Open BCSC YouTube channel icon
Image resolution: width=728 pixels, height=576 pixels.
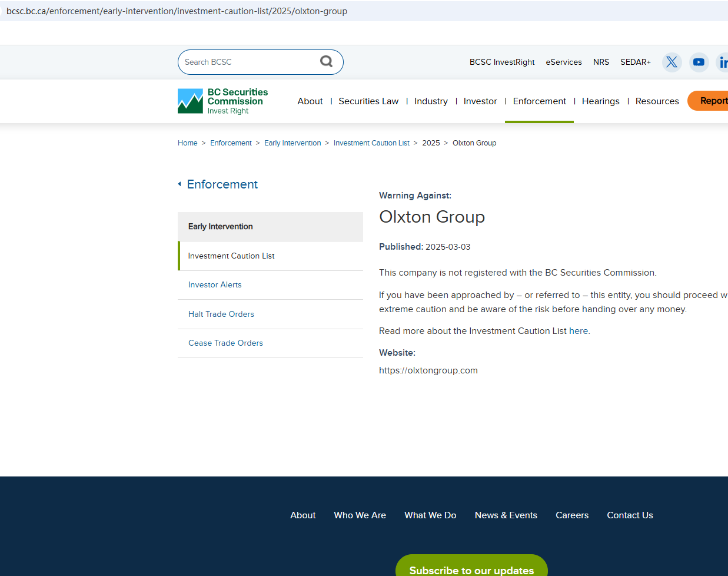[x=699, y=62]
